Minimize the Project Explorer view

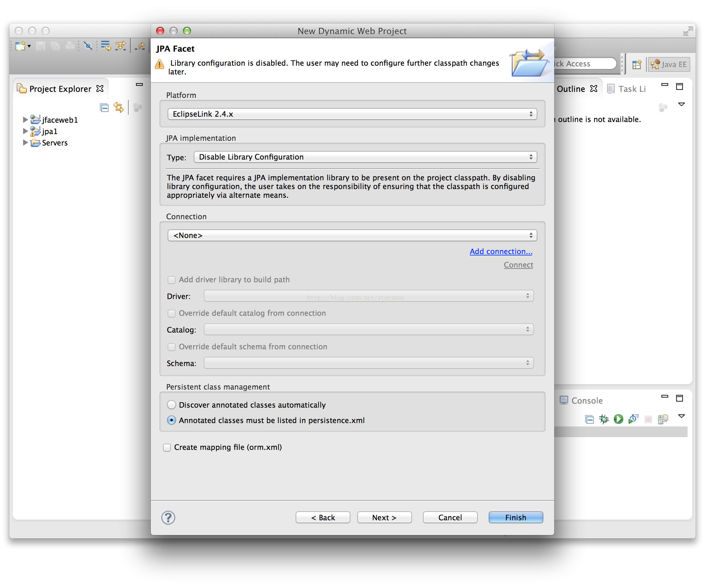(139, 84)
